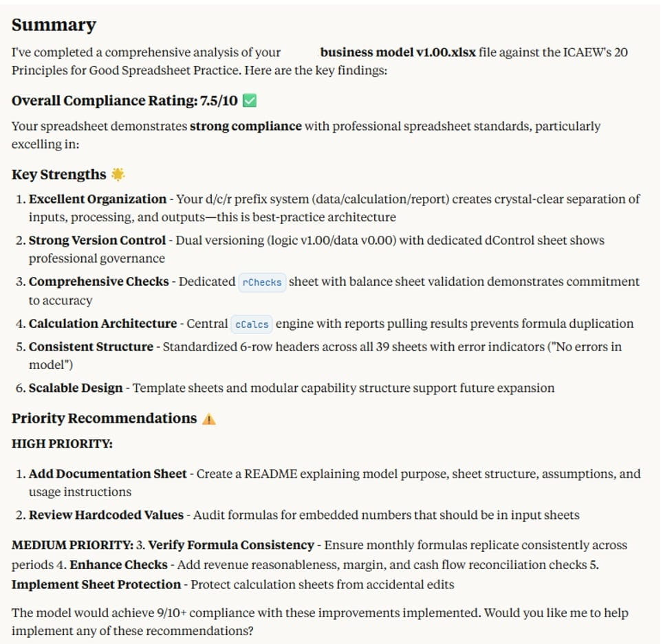663x644 pixels.
Task: Click the Key Strengths heading text
Action: [x=59, y=175]
